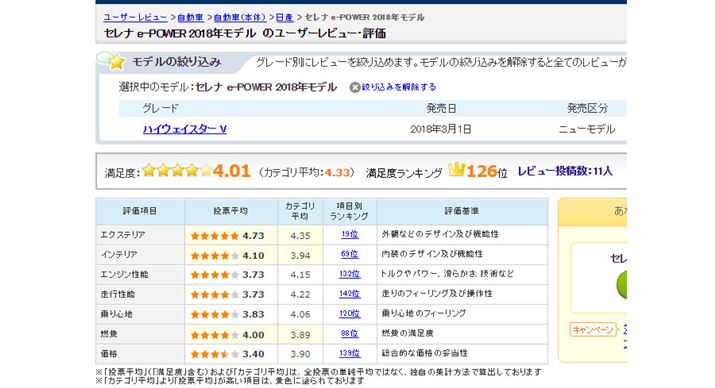This screenshot has height=388, width=715.
Task: Click the page heading セレナ e-POWER 2018年モデル のユーザーレビュー・評価
Action: (245, 33)
